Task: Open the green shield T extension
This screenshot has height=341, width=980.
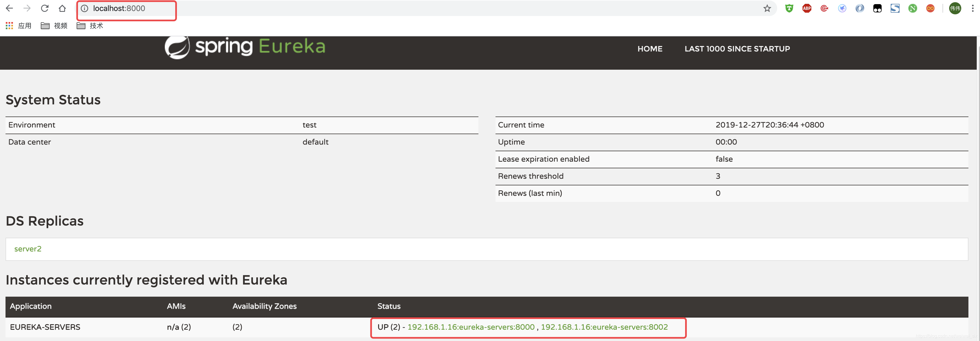Action: (789, 8)
